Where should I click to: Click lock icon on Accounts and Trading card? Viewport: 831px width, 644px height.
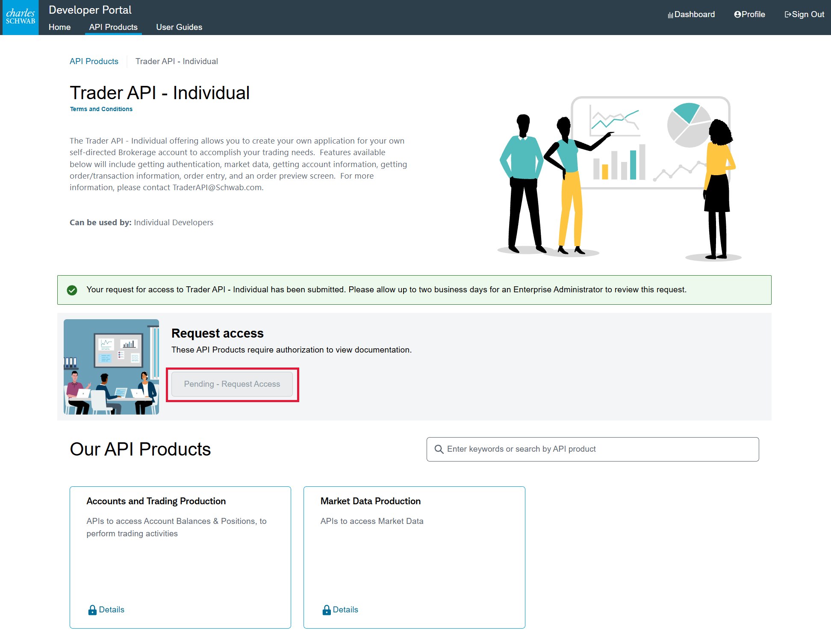tap(92, 610)
